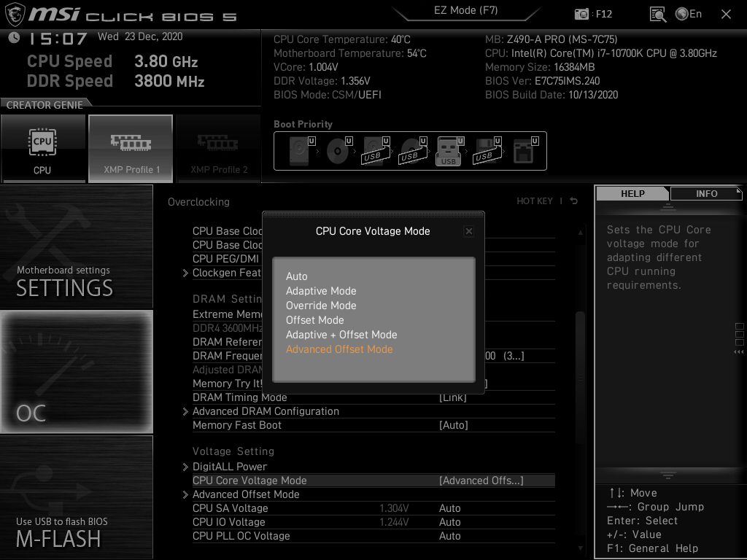Select the DRAM Reference row

click(228, 342)
